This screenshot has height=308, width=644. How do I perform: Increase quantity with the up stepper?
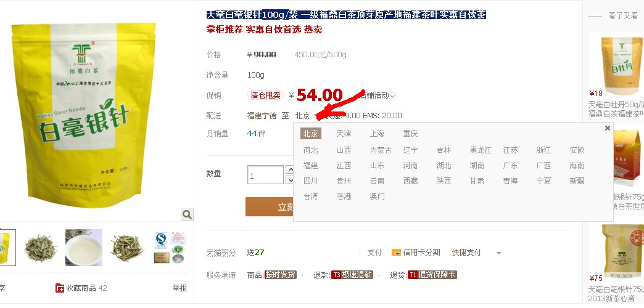[290, 169]
